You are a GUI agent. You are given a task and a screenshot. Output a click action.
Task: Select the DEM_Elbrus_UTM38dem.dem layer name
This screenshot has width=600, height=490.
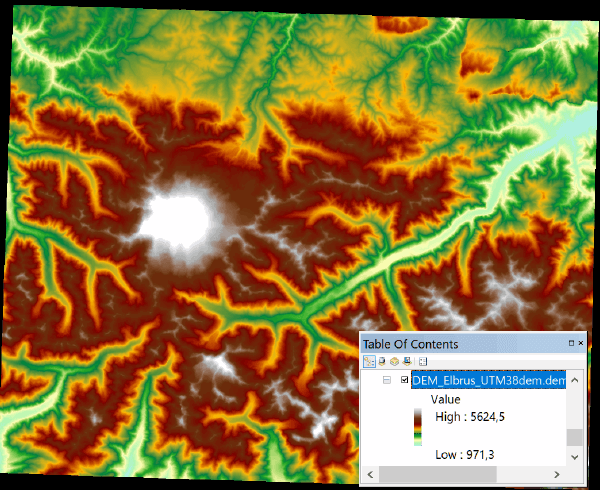489,381
